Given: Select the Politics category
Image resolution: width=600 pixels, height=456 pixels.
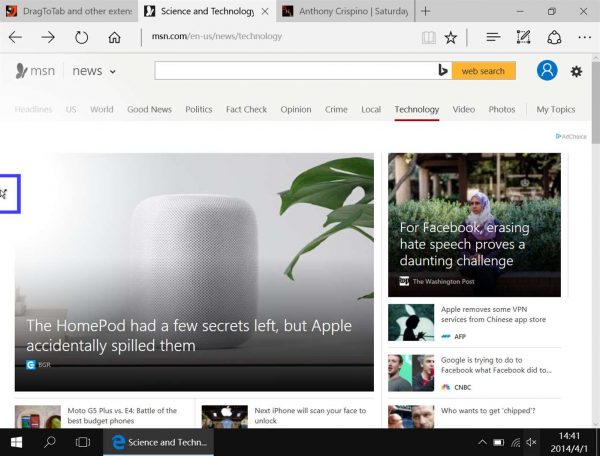Looking at the screenshot, I should pyautogui.click(x=199, y=109).
